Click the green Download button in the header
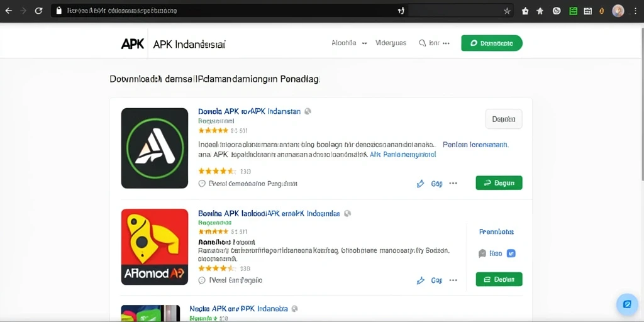This screenshot has height=322, width=644. [x=492, y=43]
